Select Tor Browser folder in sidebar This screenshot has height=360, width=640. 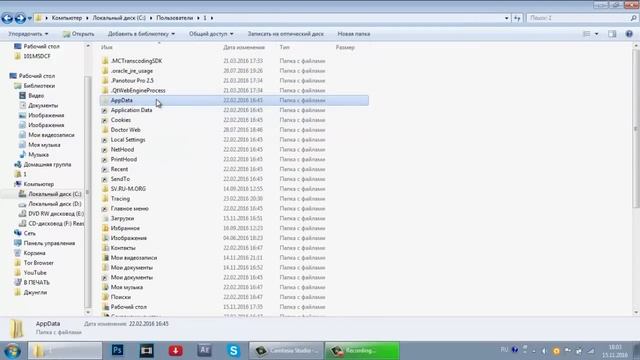[38, 263]
